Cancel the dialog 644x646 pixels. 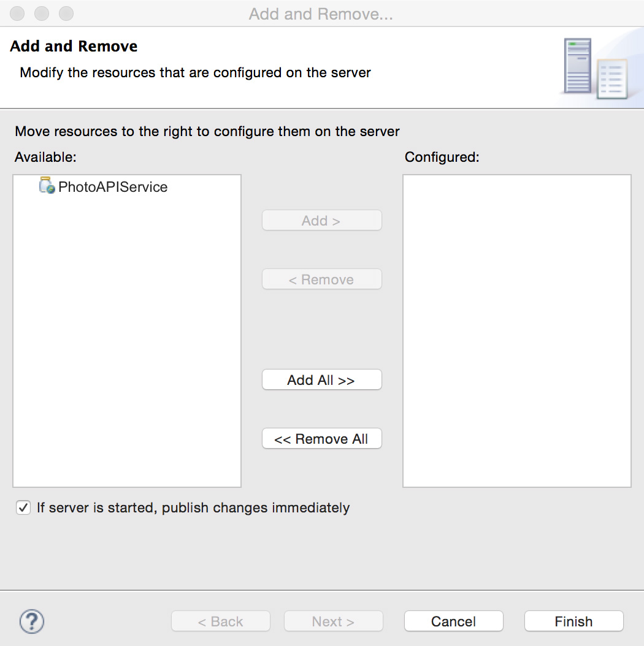(453, 621)
